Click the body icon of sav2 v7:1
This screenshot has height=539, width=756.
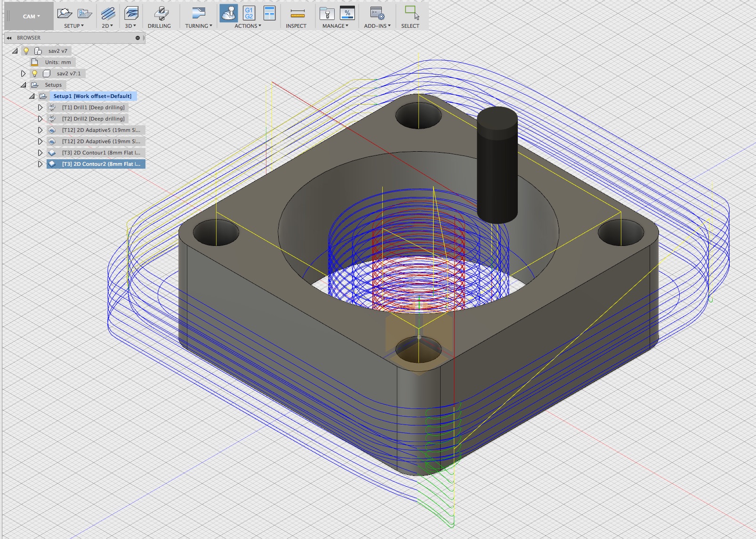pyautogui.click(x=47, y=73)
